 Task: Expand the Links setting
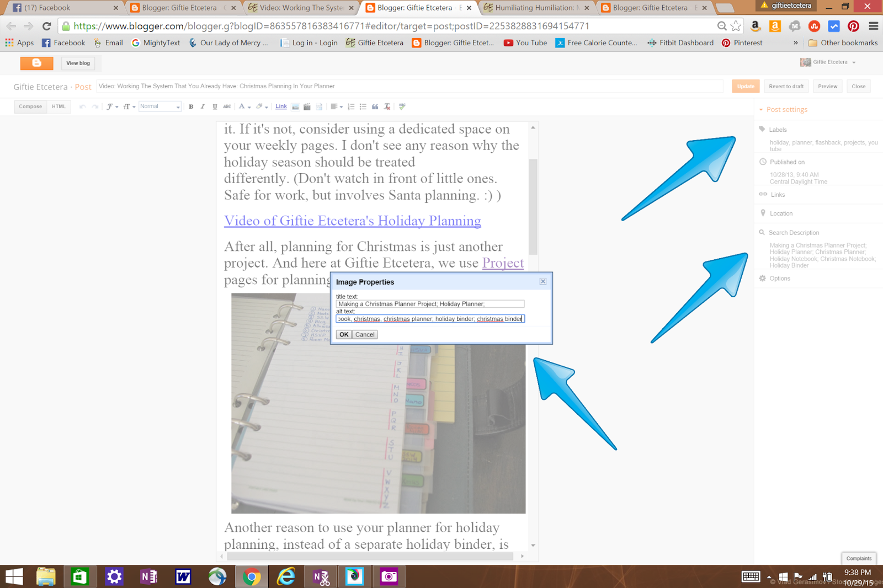(773, 195)
